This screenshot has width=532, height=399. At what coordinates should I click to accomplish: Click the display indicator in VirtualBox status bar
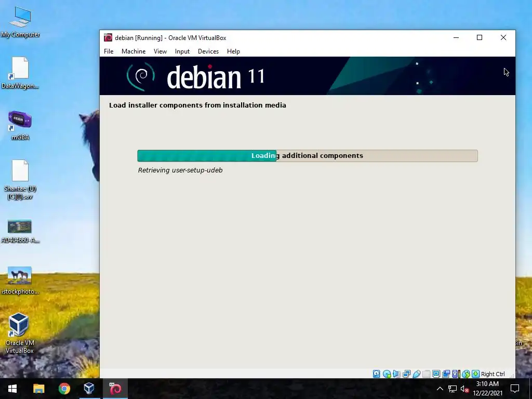pyautogui.click(x=436, y=374)
